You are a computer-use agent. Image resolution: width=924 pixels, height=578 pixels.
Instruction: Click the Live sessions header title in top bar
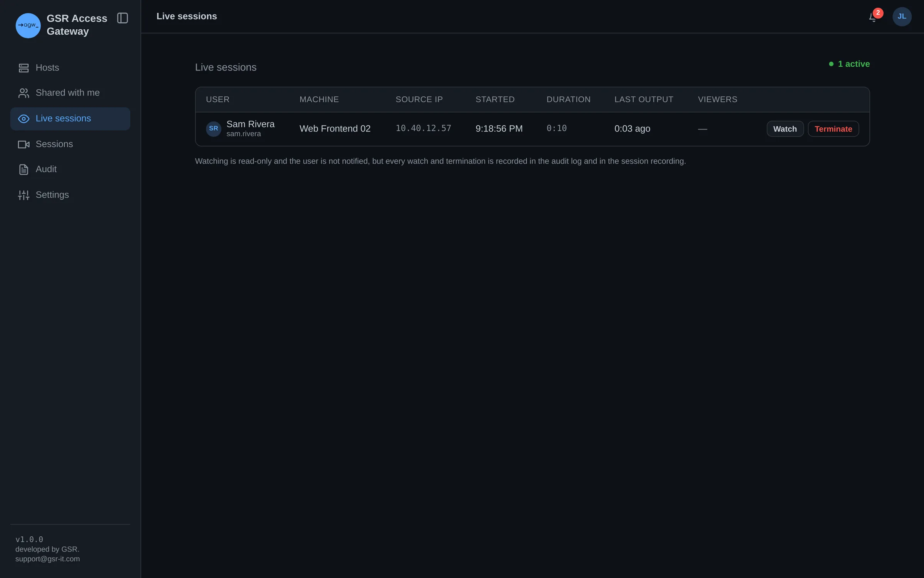pyautogui.click(x=187, y=16)
